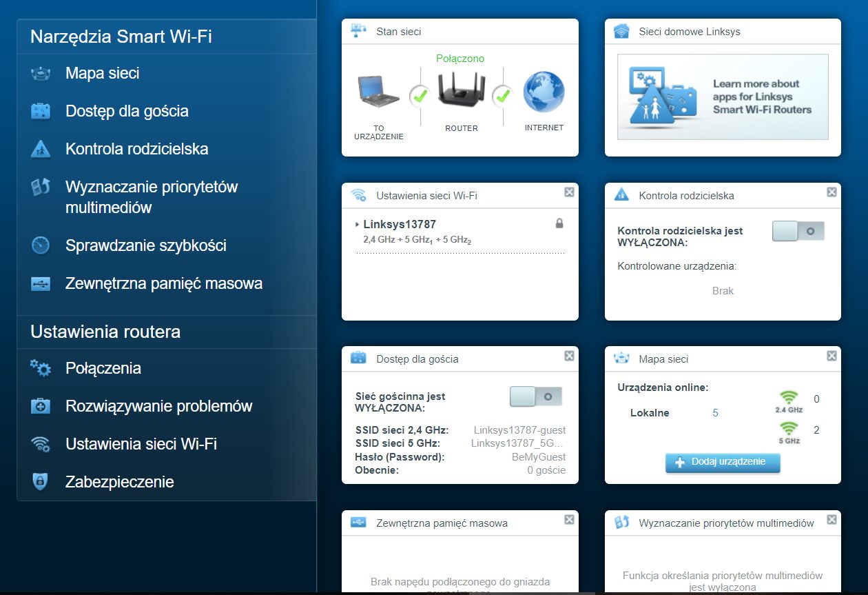Viewport: 868px width, 595px height.
Task: Click the Rozwiązywanie problemów first-aid icon
Action: 41,406
